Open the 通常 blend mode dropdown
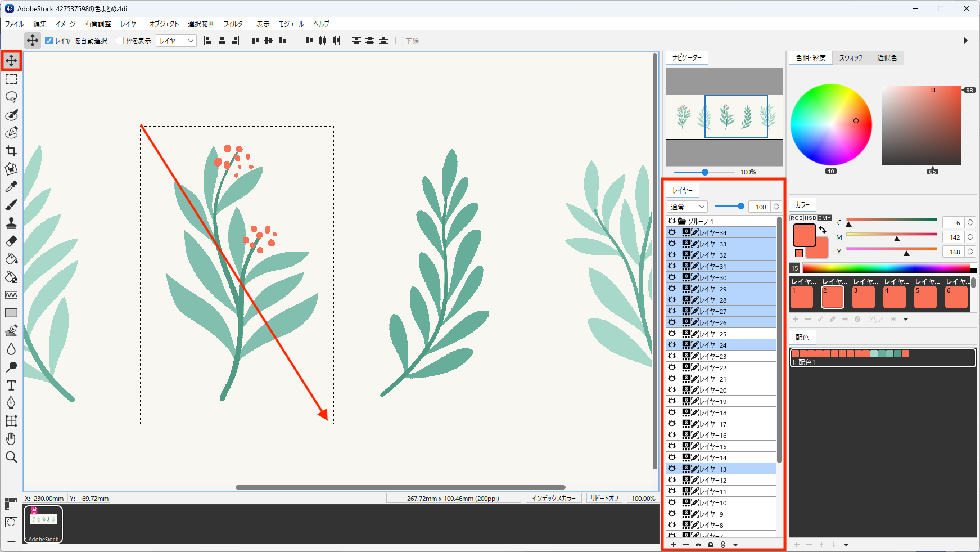Viewport: 980px width, 552px height. (687, 207)
